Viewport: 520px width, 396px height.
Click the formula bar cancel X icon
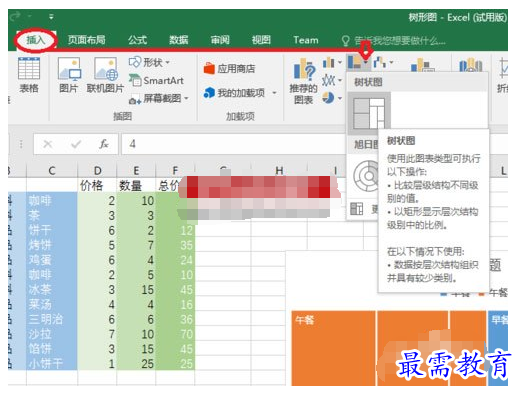(48, 144)
